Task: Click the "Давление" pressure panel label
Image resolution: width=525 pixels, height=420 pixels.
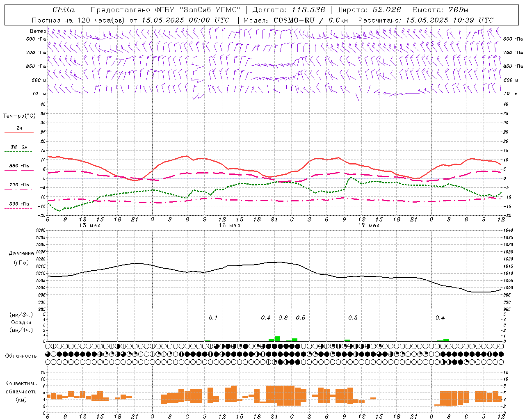Action: pos(21,253)
